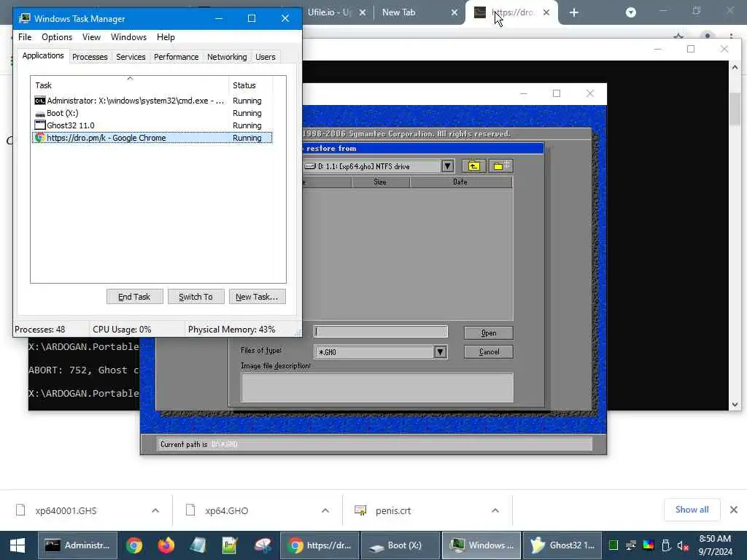Open the Help menu in Task Manager
This screenshot has width=747, height=560.
click(x=166, y=37)
